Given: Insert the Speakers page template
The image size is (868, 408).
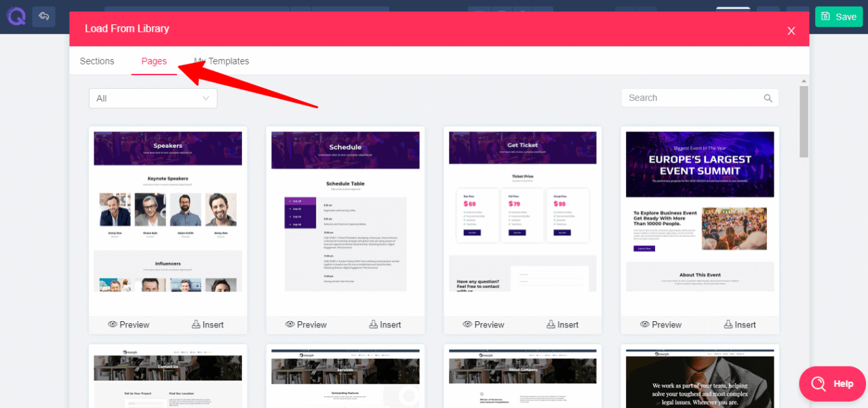Looking at the screenshot, I should click(x=208, y=325).
